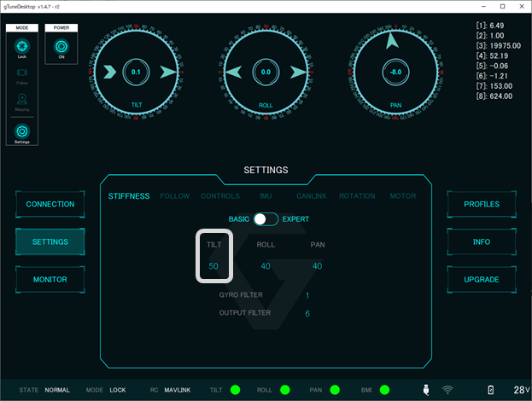The width and height of the screenshot is (532, 401).
Task: Select the Output Filter value 6
Action: [307, 314]
